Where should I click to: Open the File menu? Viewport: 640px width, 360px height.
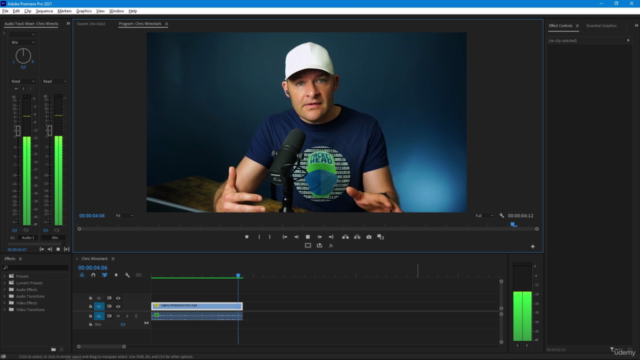pyautogui.click(x=5, y=11)
